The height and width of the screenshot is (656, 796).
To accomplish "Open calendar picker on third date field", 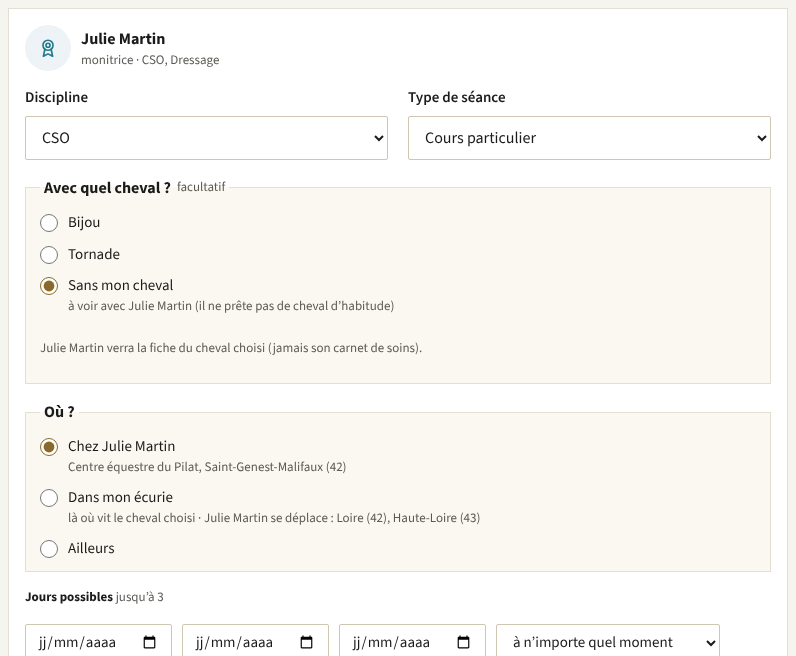I will [x=463, y=642].
